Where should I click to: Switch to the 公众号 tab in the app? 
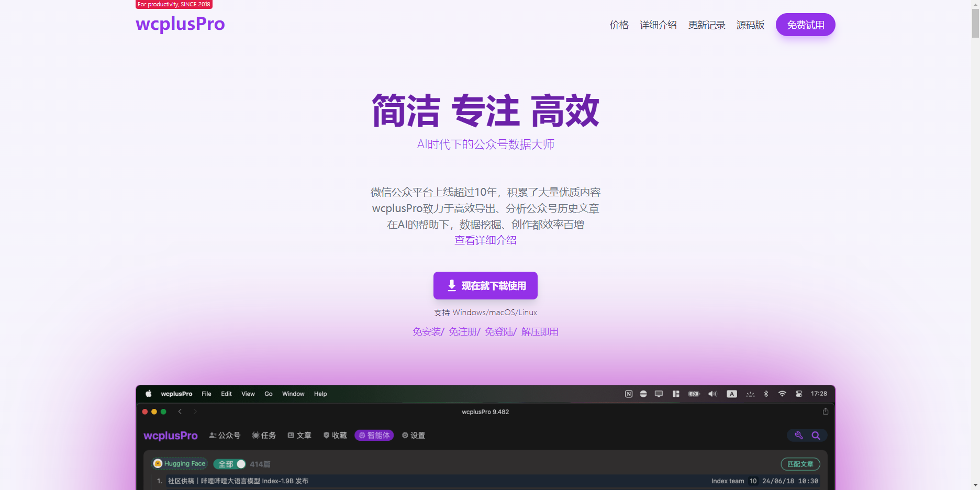point(225,436)
